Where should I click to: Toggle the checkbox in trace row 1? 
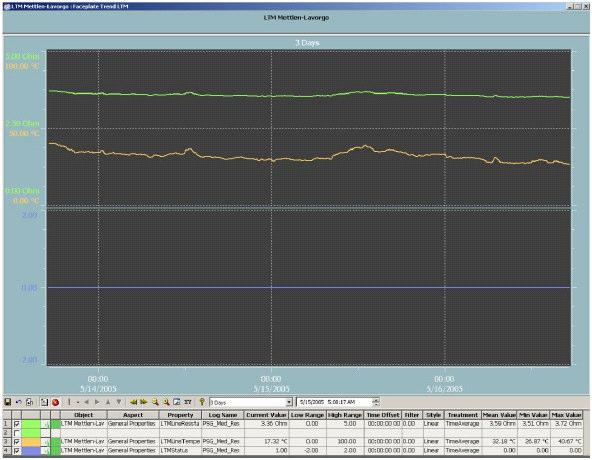pyautogui.click(x=17, y=424)
